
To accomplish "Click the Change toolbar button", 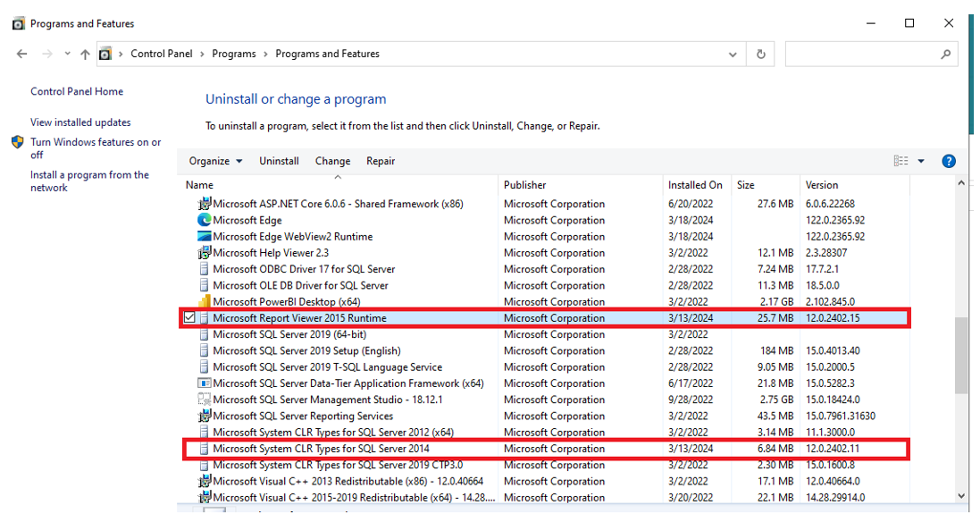I will [x=332, y=161].
